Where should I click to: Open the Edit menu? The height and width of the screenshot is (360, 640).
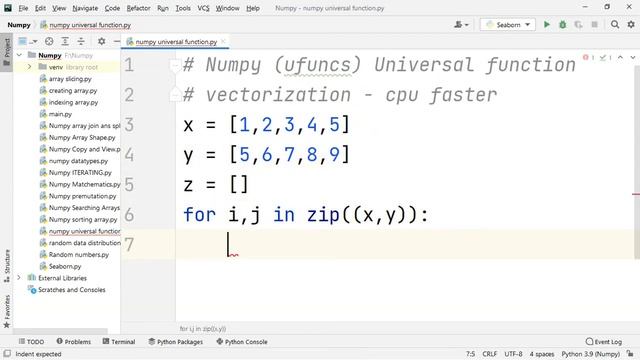(x=40, y=8)
